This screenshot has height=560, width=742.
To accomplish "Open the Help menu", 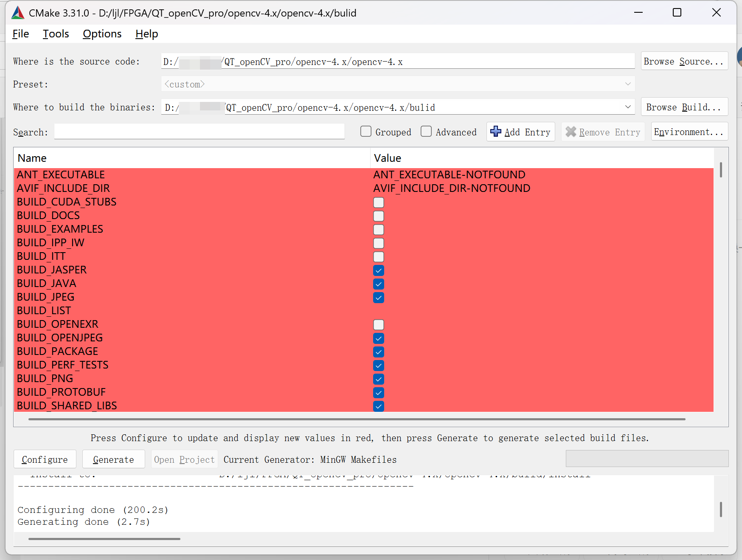I will click(147, 34).
